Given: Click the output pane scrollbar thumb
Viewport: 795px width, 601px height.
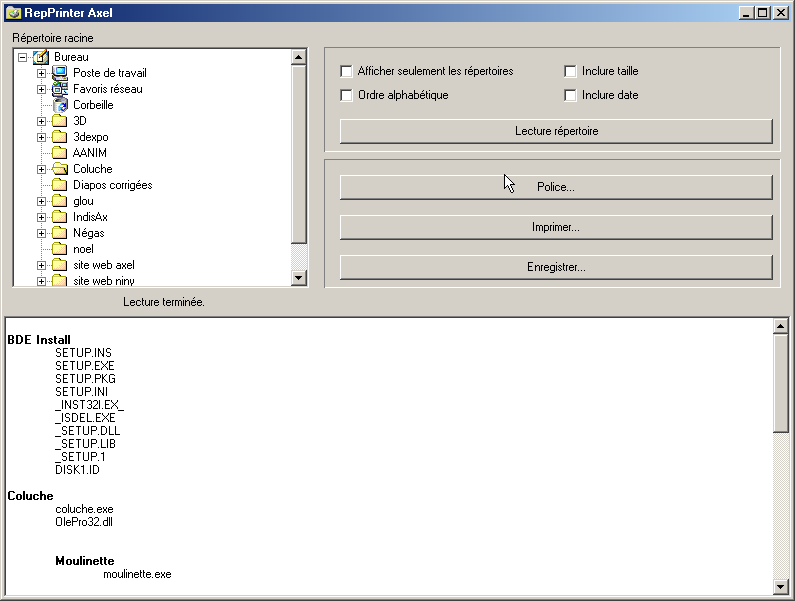Looking at the screenshot, I should pyautogui.click(x=781, y=383).
